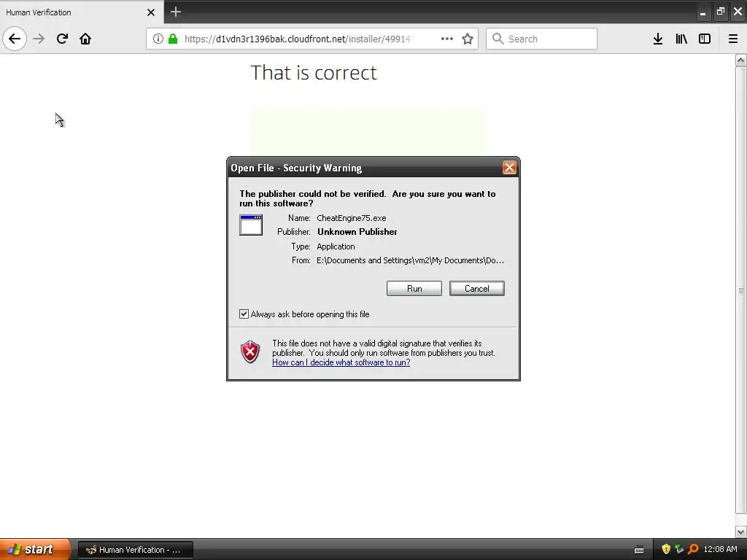The height and width of the screenshot is (560, 747).
Task: Close the Security Warning dialog with X
Action: pos(509,168)
